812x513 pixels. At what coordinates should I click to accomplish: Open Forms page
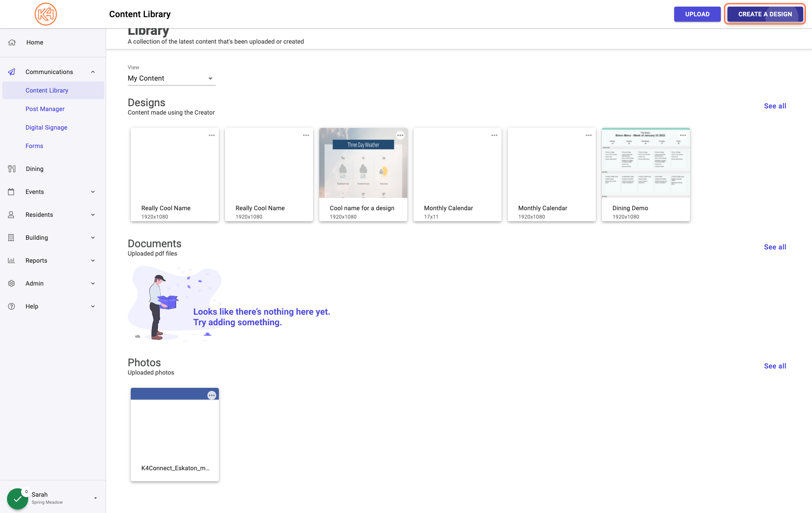34,146
